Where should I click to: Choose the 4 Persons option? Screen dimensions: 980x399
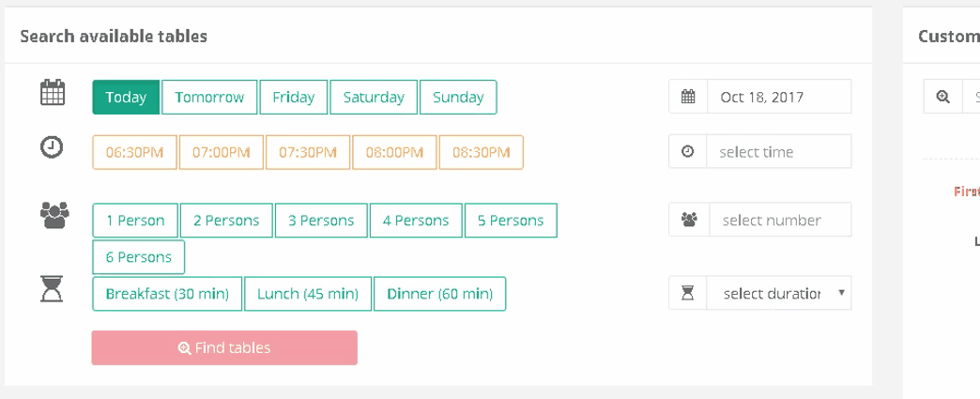(416, 220)
